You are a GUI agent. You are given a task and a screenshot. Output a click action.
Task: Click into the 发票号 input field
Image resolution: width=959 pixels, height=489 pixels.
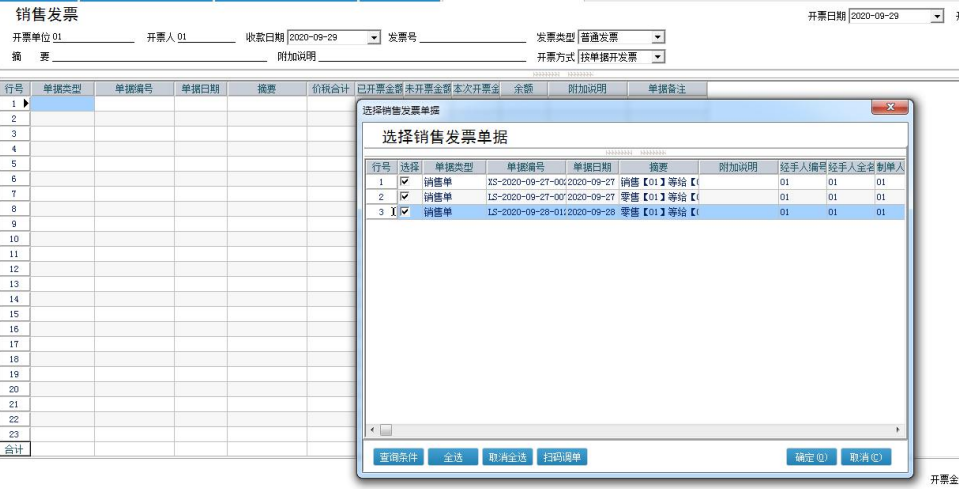tap(472, 38)
